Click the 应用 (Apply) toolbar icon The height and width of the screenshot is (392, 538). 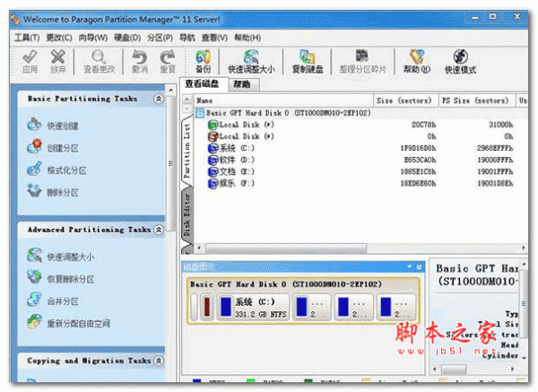coord(29,61)
